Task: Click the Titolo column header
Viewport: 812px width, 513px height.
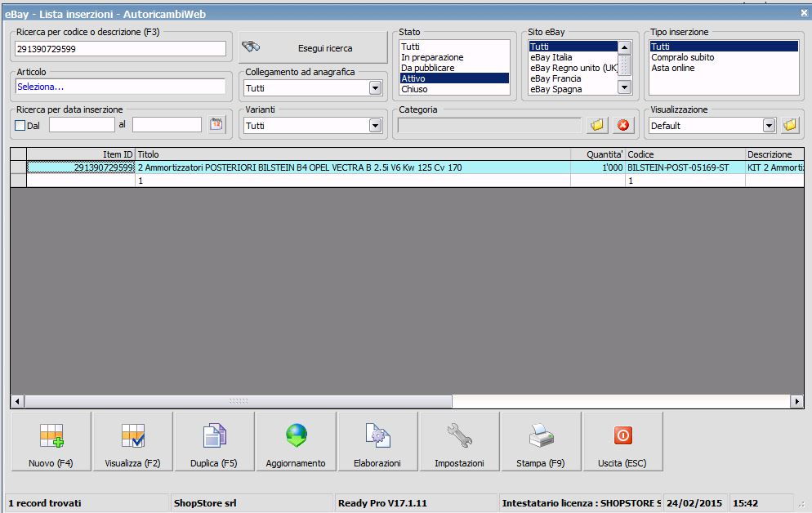Action: pyautogui.click(x=353, y=154)
